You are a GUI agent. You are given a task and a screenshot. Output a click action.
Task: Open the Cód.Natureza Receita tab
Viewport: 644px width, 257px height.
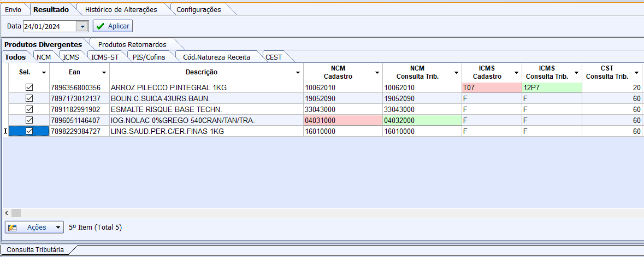pyautogui.click(x=216, y=57)
